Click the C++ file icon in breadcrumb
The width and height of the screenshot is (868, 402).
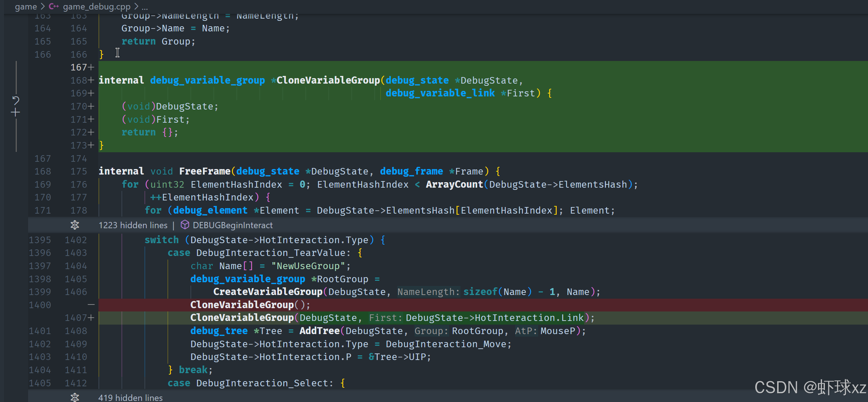click(x=54, y=7)
